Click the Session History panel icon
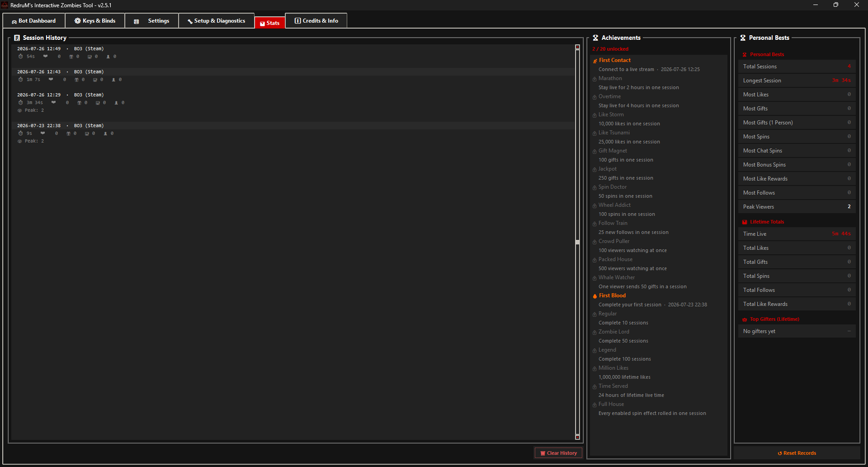868x467 pixels. click(17, 38)
